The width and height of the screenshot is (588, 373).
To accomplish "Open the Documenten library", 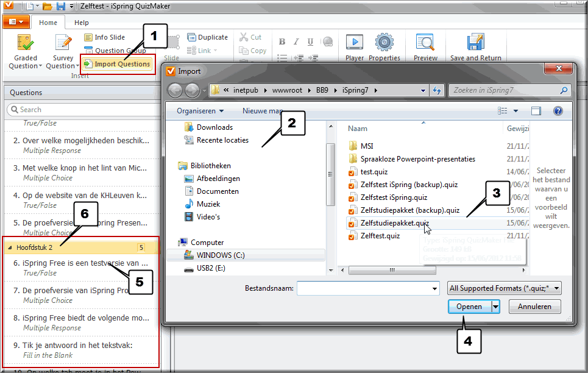I will (x=211, y=191).
